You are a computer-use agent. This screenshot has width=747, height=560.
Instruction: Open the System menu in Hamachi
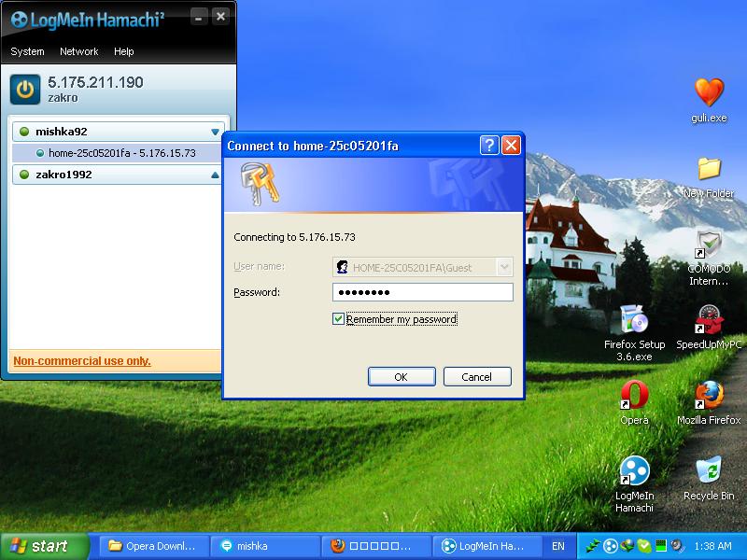tap(27, 51)
